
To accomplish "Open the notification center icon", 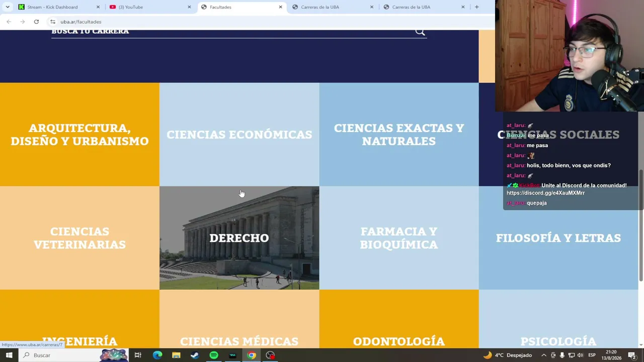I will point(632,355).
